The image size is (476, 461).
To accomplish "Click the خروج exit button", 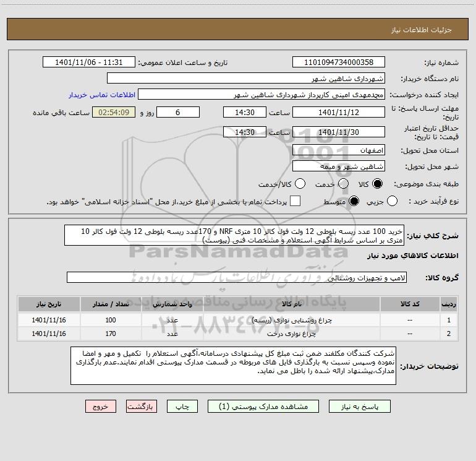I will [101, 407].
